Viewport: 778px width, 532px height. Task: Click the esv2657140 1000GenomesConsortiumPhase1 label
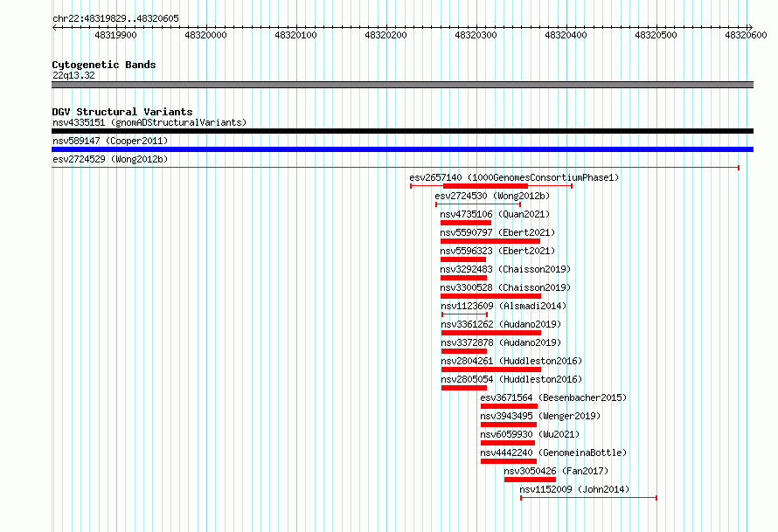[514, 177]
